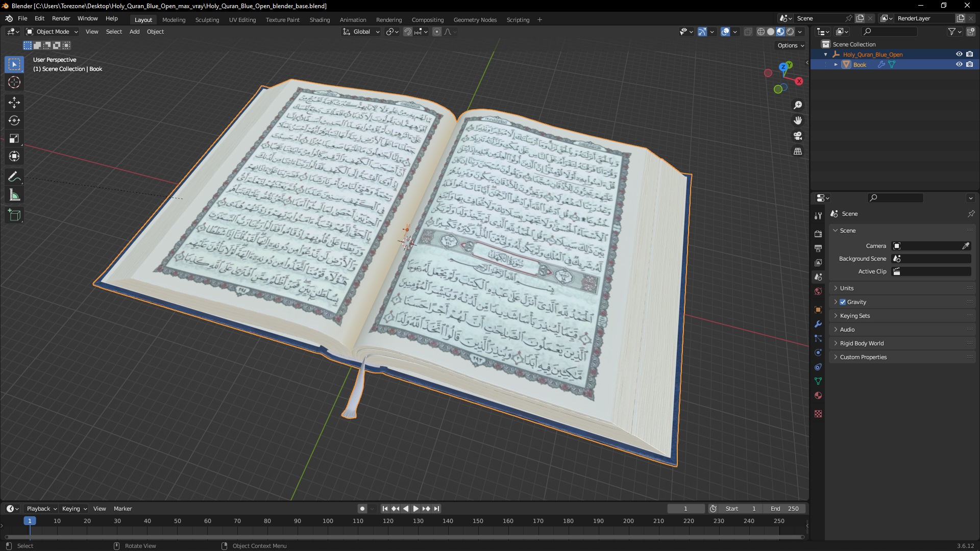The image size is (980, 551).
Task: Open the Physics properties tab
Action: tap(818, 353)
